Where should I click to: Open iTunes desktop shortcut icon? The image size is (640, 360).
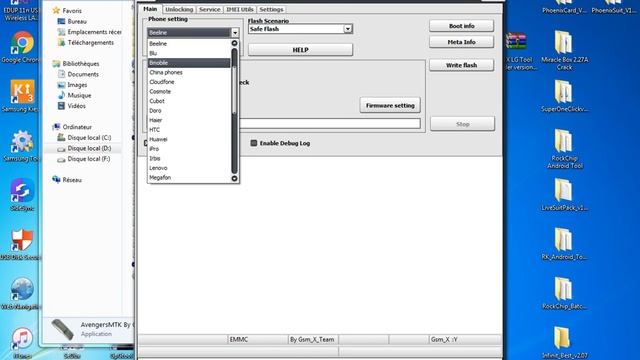click(x=22, y=338)
